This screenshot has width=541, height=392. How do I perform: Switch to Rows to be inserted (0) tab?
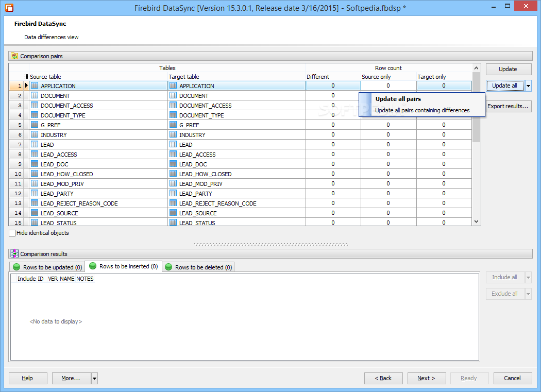point(124,266)
